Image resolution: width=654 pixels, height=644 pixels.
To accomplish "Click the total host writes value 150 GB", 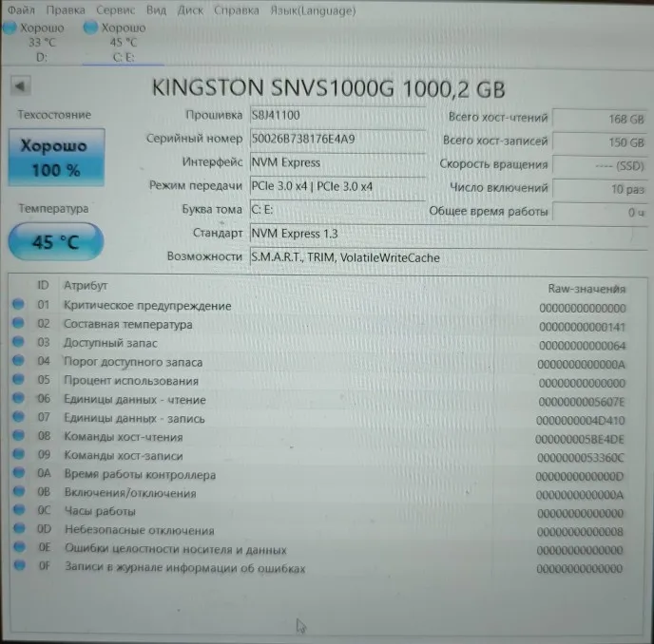I will (x=600, y=142).
